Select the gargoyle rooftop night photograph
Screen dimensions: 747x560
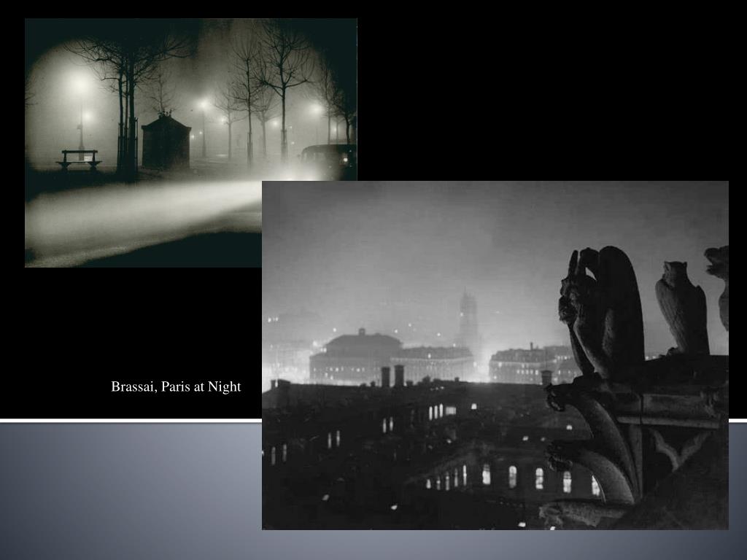point(495,355)
